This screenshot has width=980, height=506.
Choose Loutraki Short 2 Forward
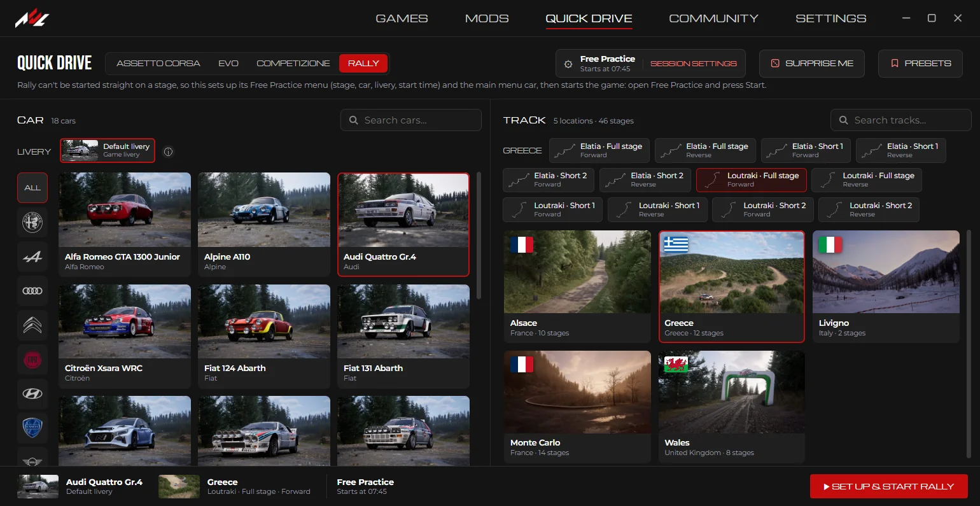click(x=763, y=209)
